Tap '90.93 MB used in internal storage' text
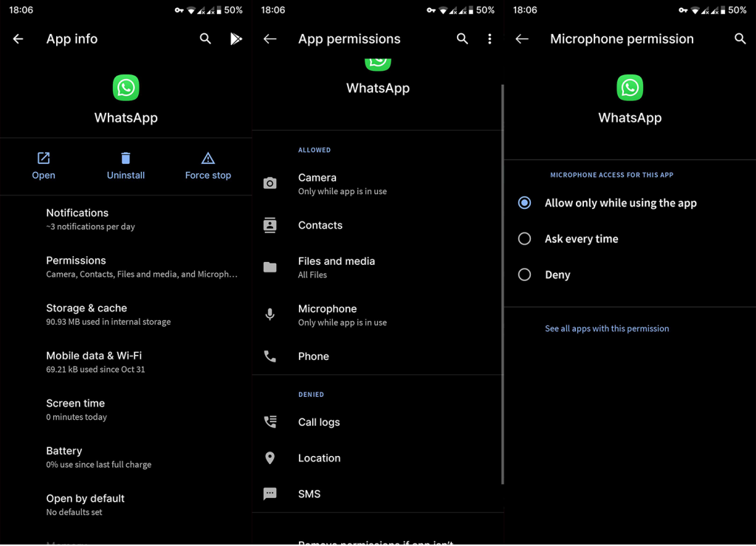The image size is (756, 546). 108,322
